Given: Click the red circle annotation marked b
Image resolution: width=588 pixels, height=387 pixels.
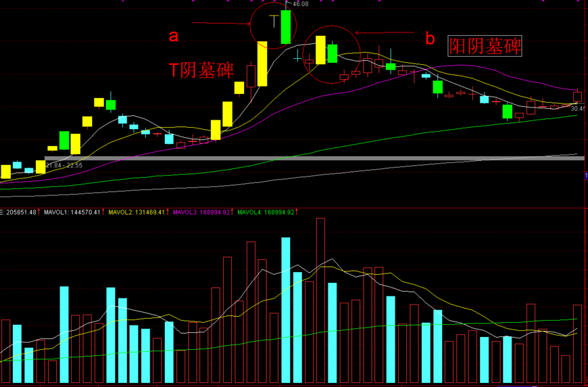Looking at the screenshot, I should click(330, 56).
